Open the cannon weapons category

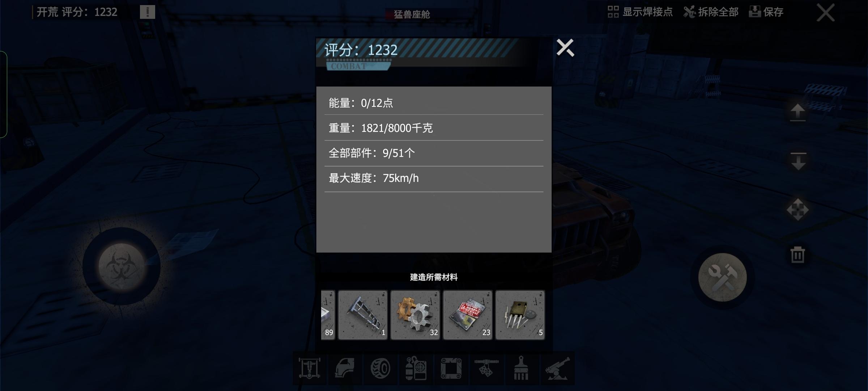[x=557, y=369]
